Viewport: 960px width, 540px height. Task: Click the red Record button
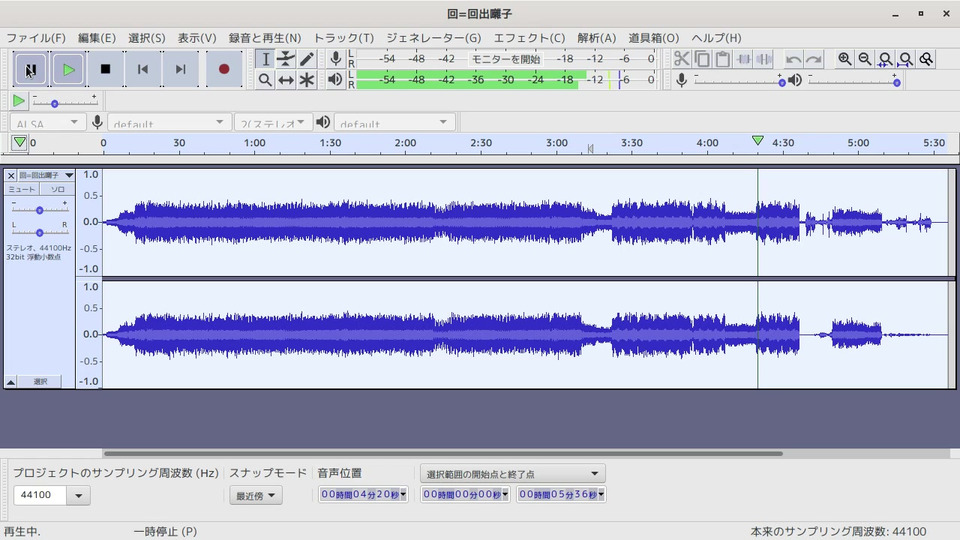click(223, 69)
